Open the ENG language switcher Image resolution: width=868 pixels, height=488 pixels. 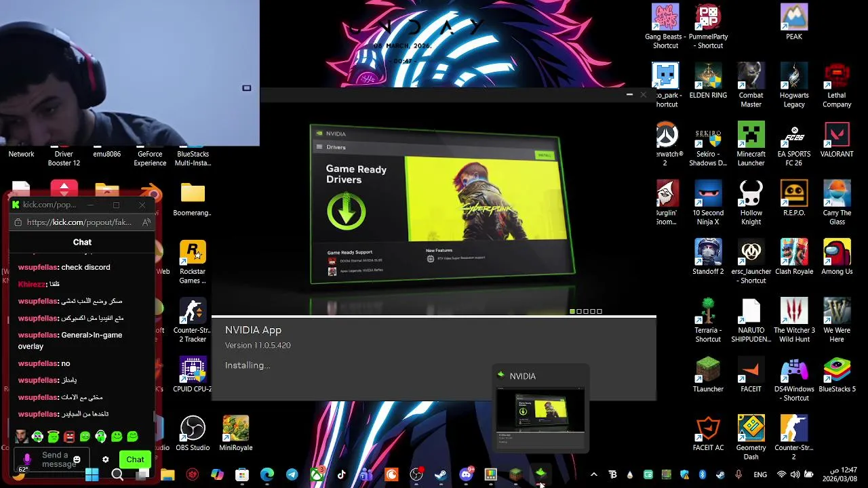tap(760, 475)
